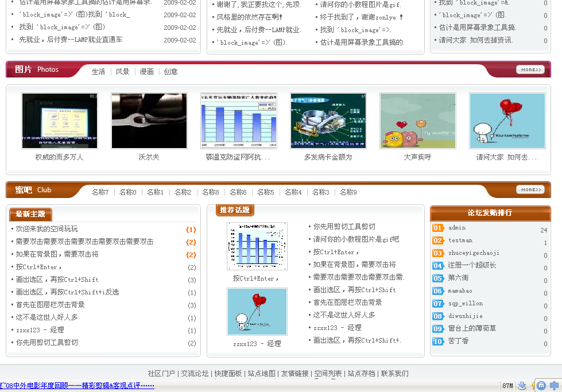Open the 权威的而多万人 photo thumbnail
562x392 pixels.
tap(60, 121)
